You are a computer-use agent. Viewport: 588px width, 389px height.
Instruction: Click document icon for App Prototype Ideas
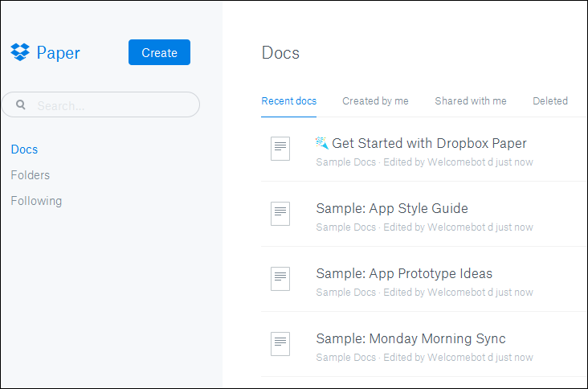[280, 279]
